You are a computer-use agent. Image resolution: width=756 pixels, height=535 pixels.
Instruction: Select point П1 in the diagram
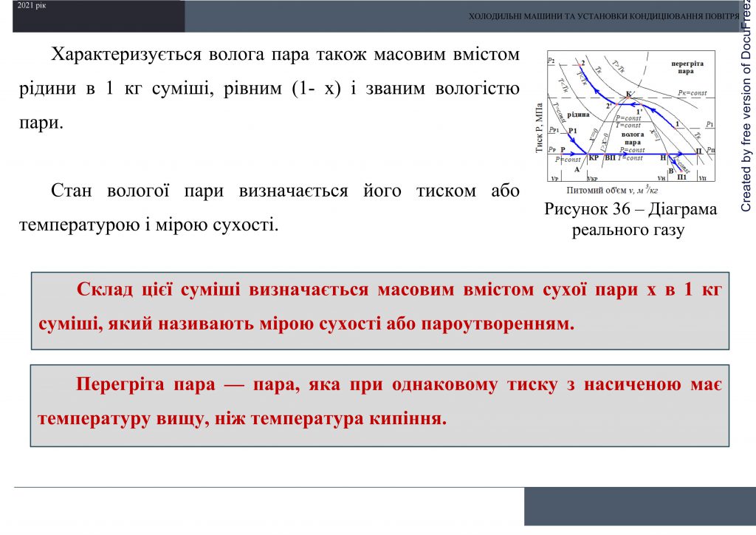681,171
